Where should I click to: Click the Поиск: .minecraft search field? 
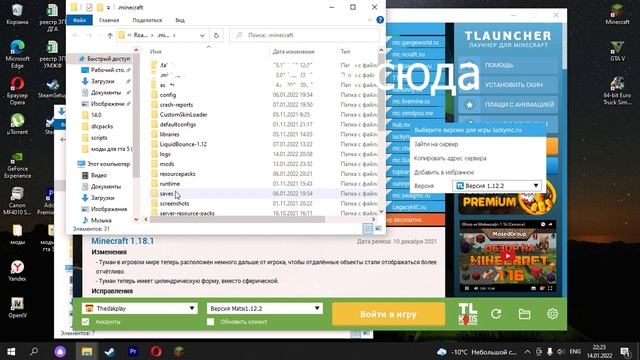(x=304, y=36)
